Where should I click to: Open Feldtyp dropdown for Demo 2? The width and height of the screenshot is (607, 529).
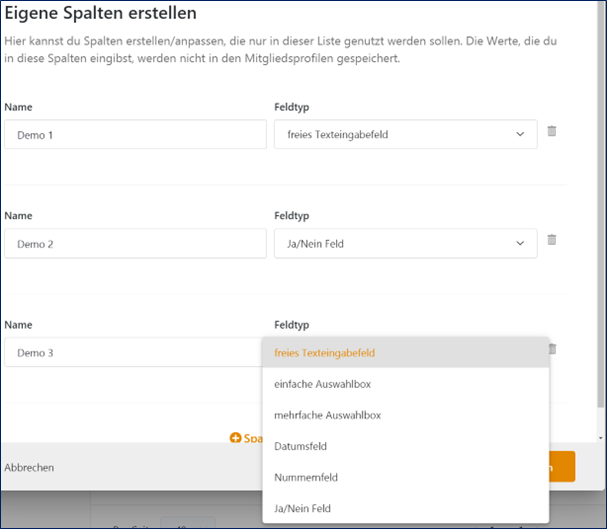405,243
